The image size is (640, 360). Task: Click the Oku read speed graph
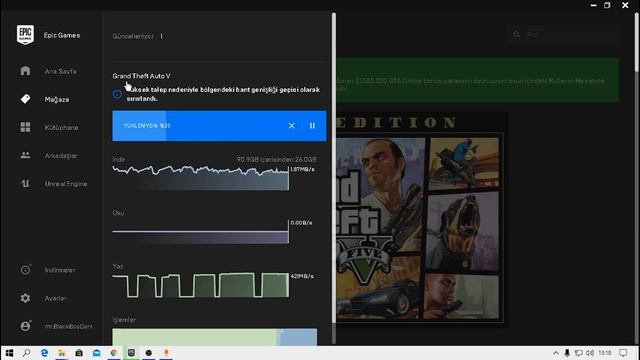pos(200,231)
